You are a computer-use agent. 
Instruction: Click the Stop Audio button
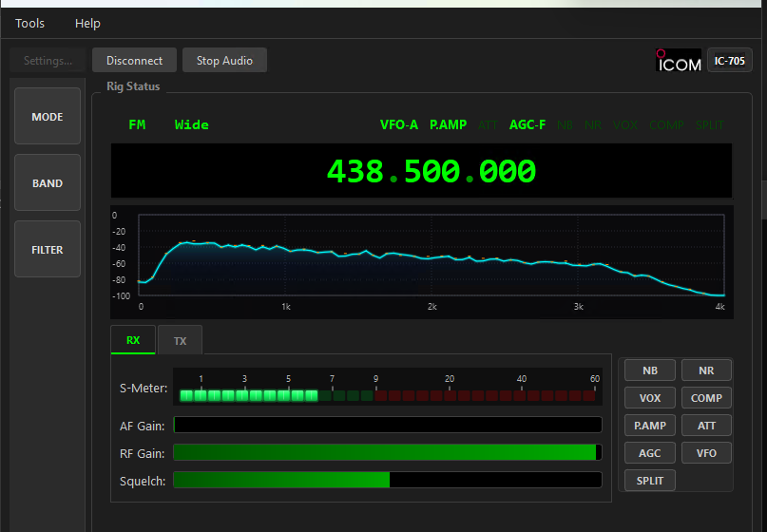pos(224,60)
